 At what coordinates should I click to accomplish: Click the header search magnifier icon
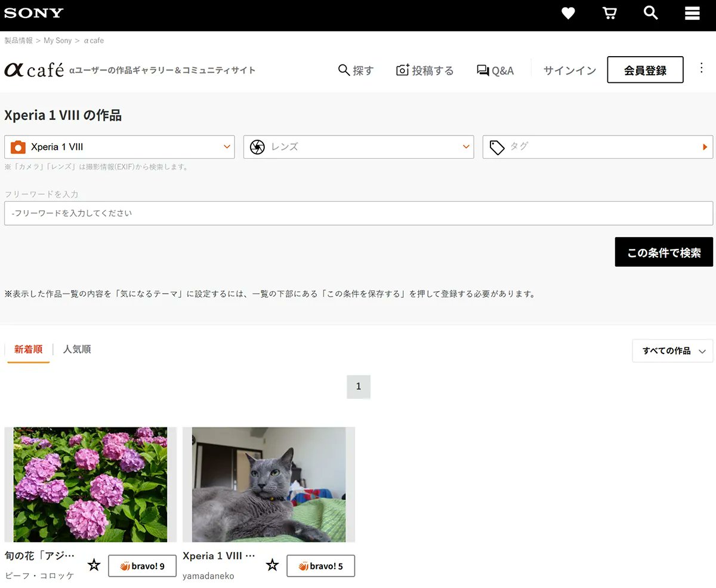(650, 13)
